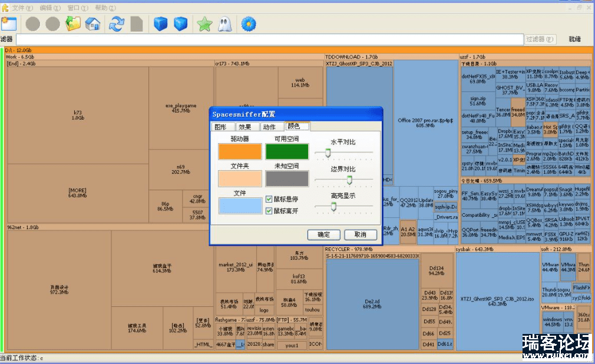595x364 pixels.
Task: Click the greyed-out Back circle in the toolbar
Action: coord(33,24)
